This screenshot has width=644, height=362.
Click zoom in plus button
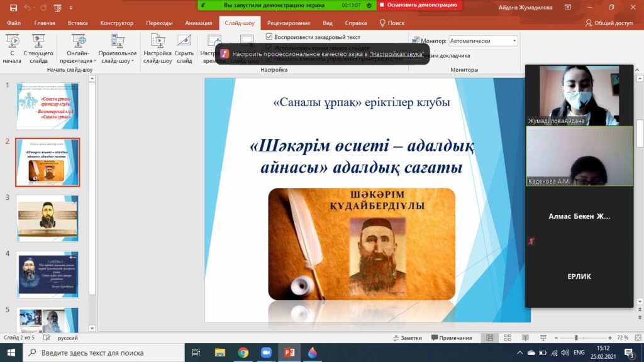pyautogui.click(x=610, y=337)
